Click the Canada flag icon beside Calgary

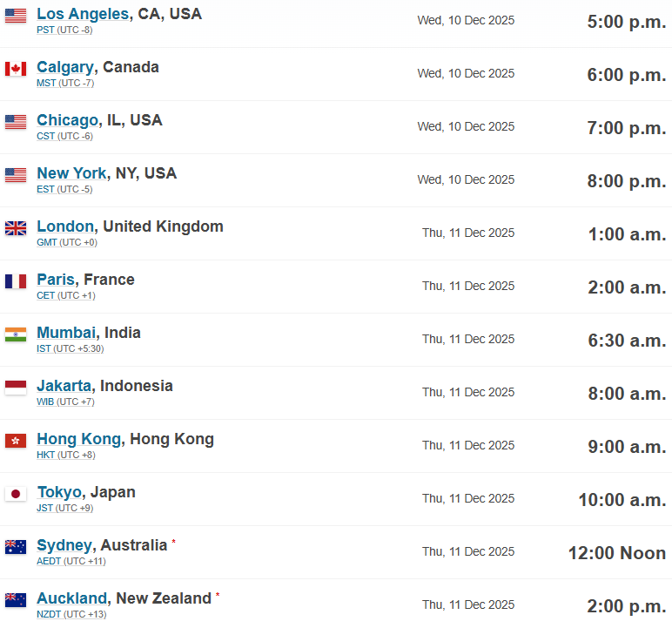point(16,69)
